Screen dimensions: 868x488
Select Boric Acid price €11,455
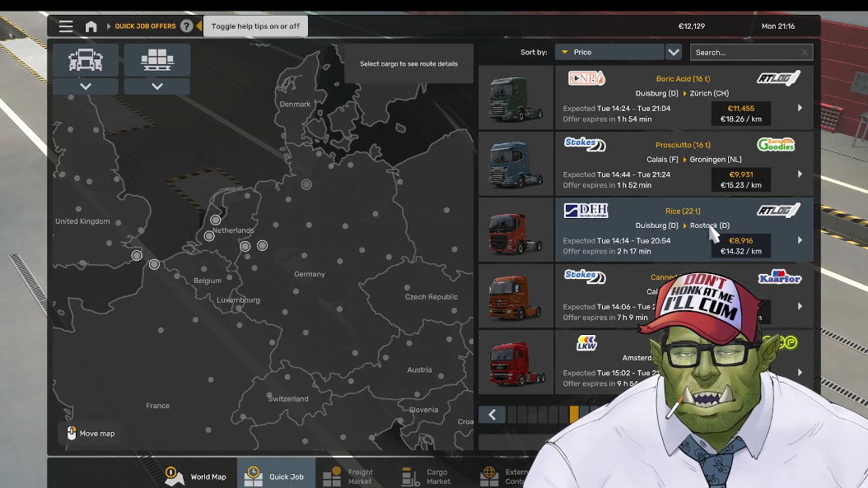[x=740, y=109]
